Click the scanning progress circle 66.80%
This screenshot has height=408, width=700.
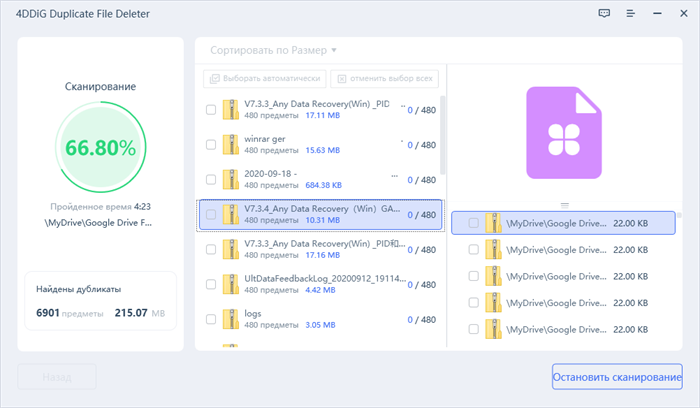(100, 147)
